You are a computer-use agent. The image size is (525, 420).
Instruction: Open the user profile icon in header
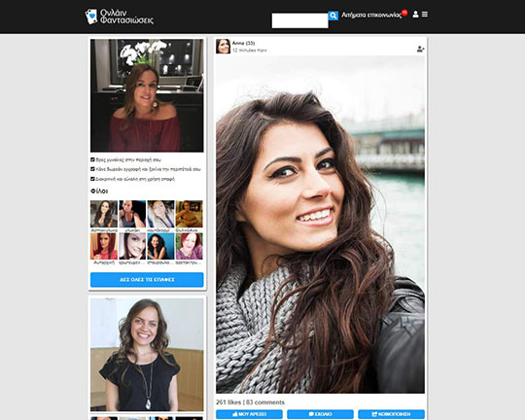click(x=415, y=14)
